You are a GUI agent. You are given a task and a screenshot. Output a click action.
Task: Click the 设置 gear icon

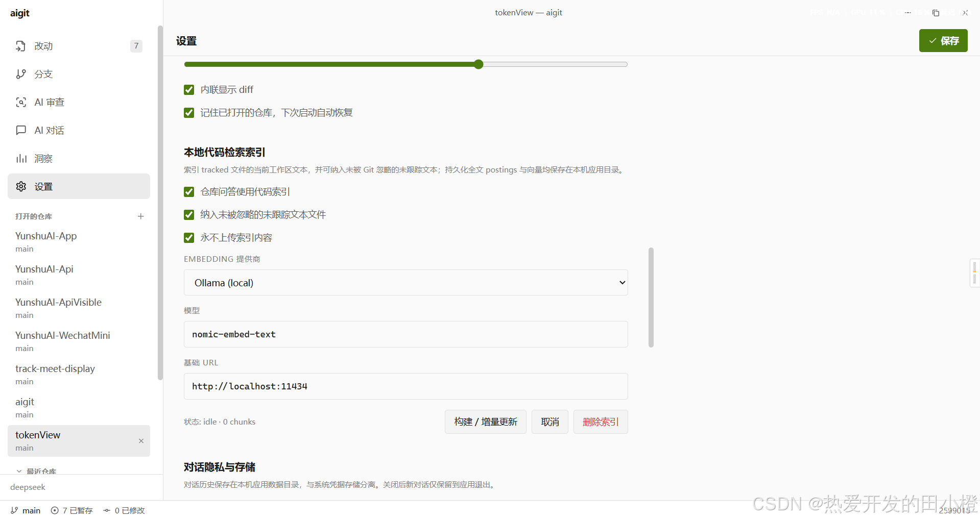coord(21,186)
